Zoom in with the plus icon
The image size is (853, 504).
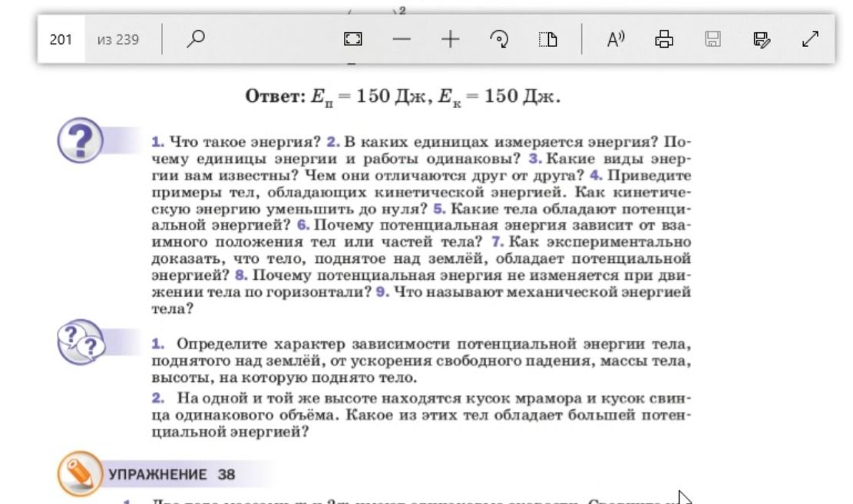pyautogui.click(x=451, y=39)
